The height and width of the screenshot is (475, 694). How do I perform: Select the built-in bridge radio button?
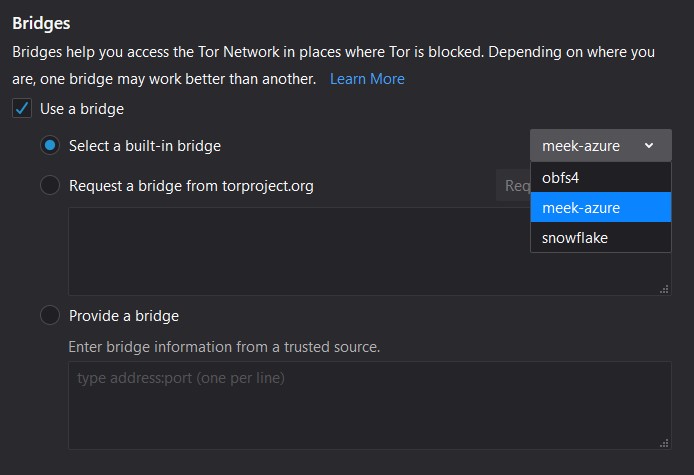49,146
